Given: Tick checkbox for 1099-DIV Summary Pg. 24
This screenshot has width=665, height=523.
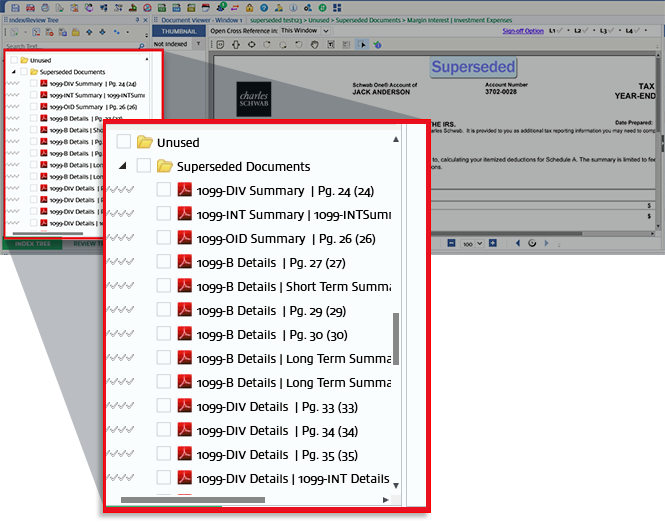Looking at the screenshot, I should point(164,190).
